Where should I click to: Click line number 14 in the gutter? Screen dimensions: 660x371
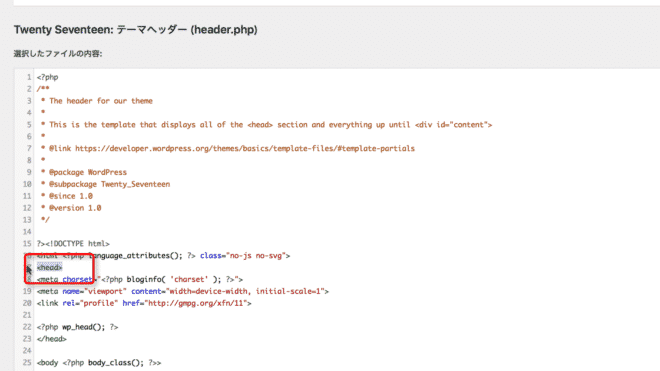[x=27, y=232]
